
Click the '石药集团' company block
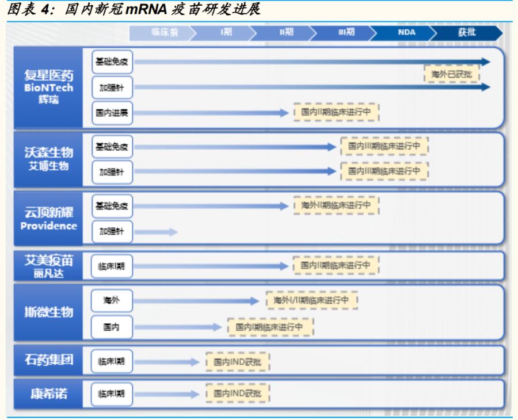[x=48, y=360]
